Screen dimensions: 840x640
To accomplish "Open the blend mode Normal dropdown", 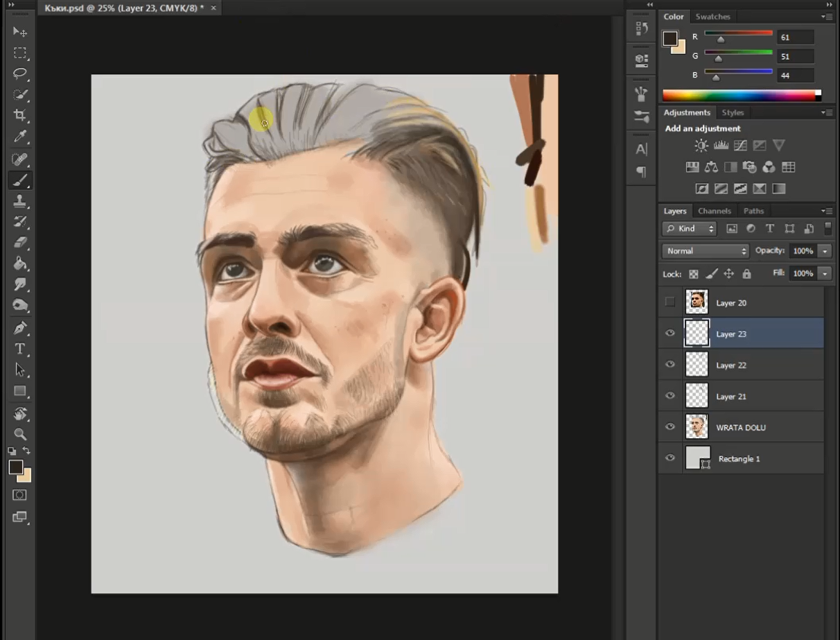I will click(x=706, y=251).
